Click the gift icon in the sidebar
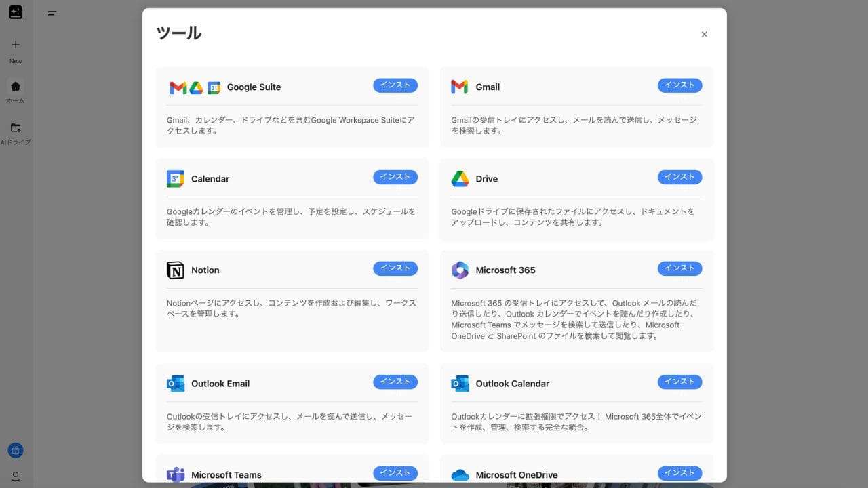The image size is (868, 488). pyautogui.click(x=16, y=450)
